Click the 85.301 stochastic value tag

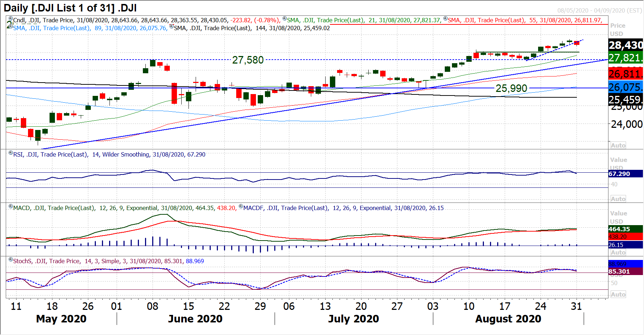click(626, 271)
